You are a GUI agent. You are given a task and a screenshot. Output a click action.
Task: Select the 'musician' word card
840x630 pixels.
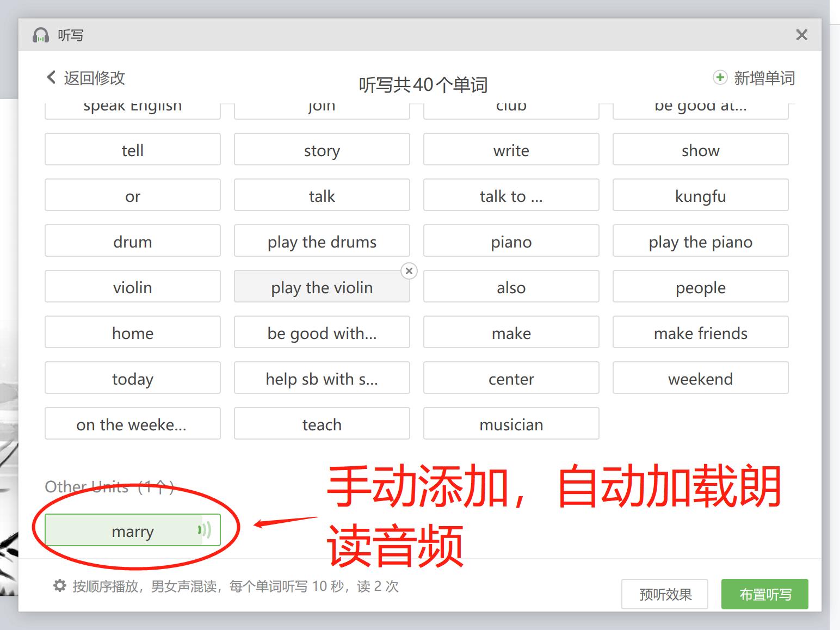click(x=511, y=423)
